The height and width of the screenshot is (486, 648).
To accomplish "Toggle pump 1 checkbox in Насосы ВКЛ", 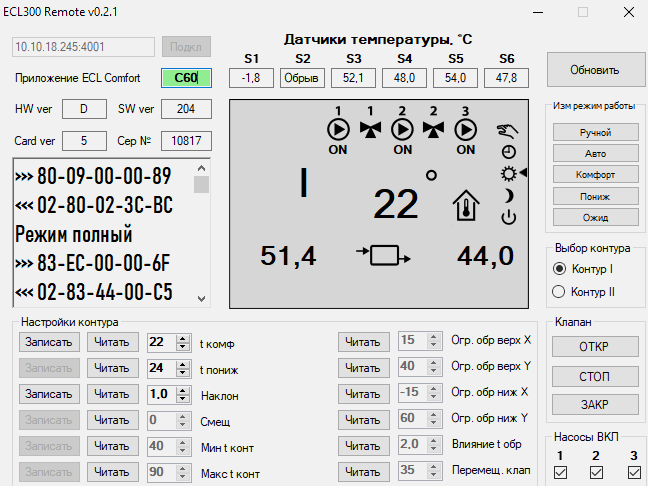I will tap(561, 472).
